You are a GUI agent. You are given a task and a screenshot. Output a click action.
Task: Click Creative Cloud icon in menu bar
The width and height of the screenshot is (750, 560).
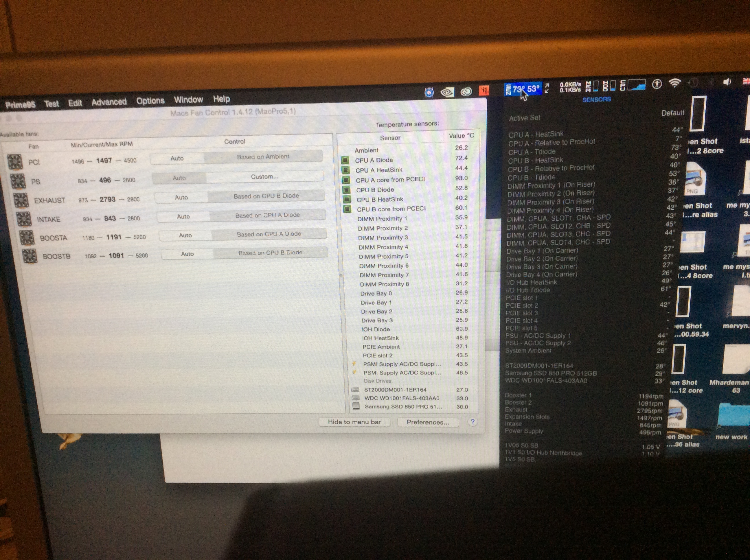click(466, 91)
